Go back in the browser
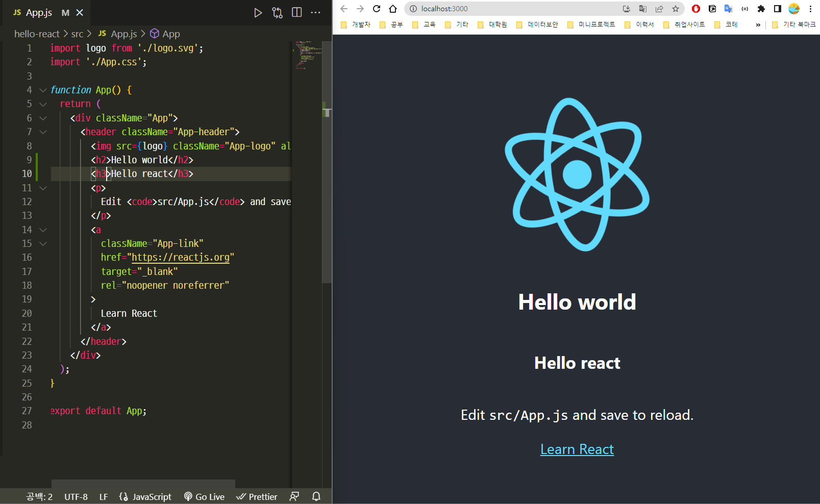This screenshot has width=820, height=504. click(344, 9)
